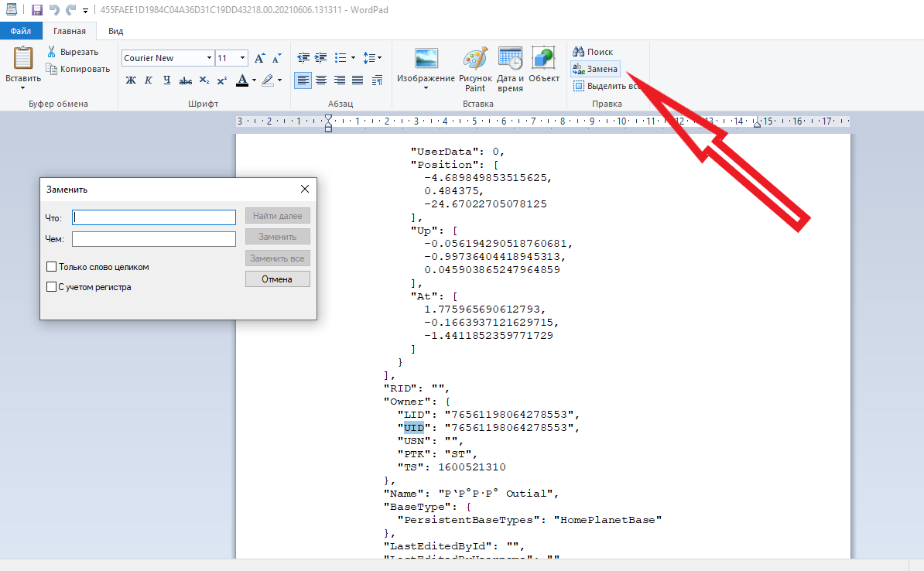
Task: Insert a Paint drawing (Рисунок Paint)
Action: pos(475,70)
